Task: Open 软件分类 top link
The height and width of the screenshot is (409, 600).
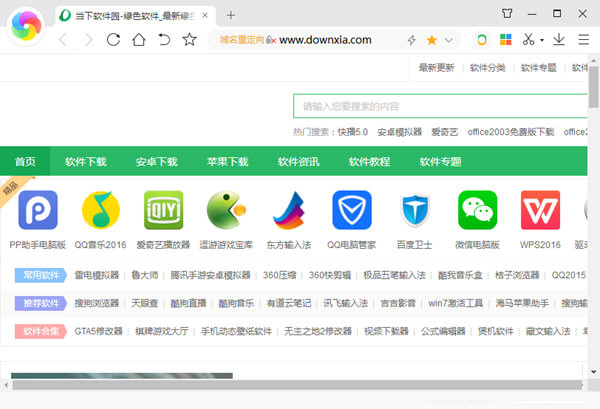Action: click(x=488, y=68)
